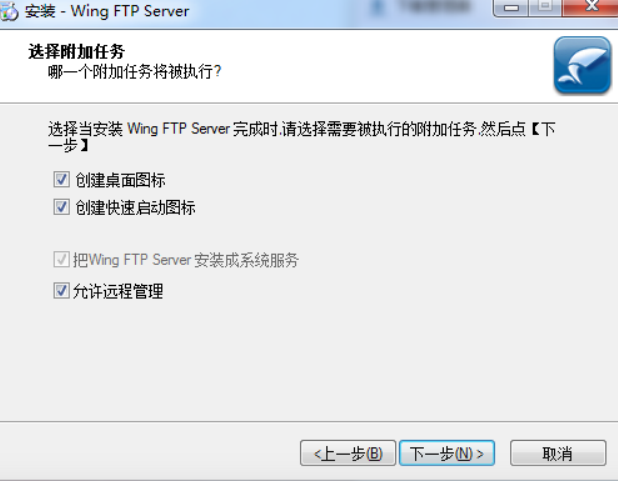Click the installer window title text

[107, 11]
